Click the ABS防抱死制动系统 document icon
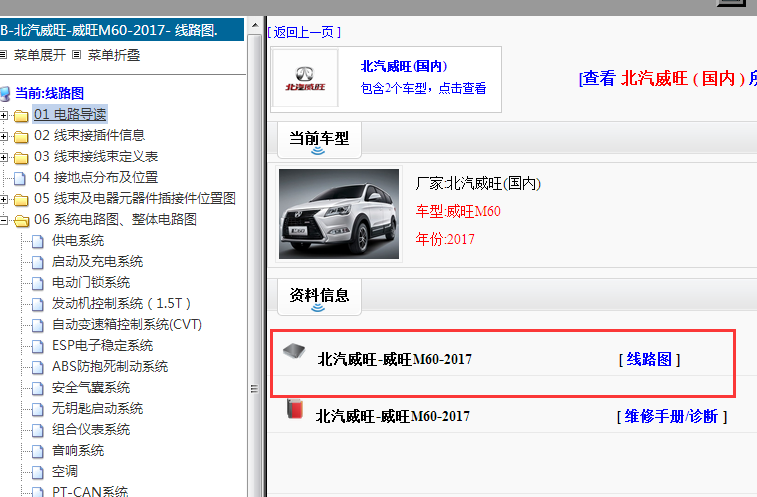Screen dimensions: 757x497 click(38, 367)
